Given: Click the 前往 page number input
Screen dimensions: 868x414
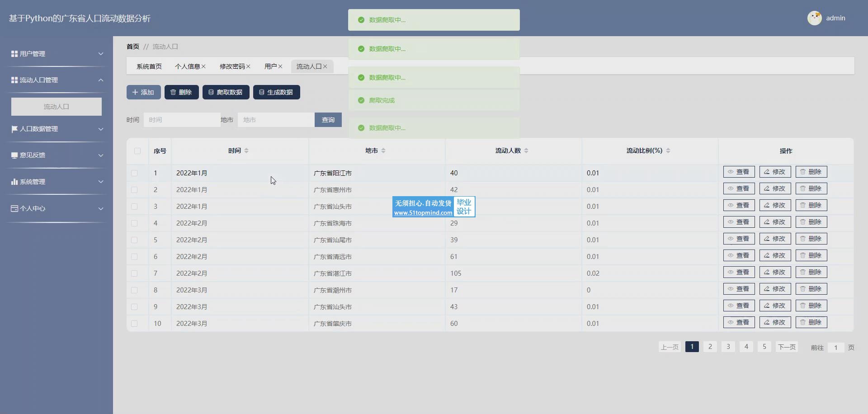Looking at the screenshot, I should click(836, 347).
